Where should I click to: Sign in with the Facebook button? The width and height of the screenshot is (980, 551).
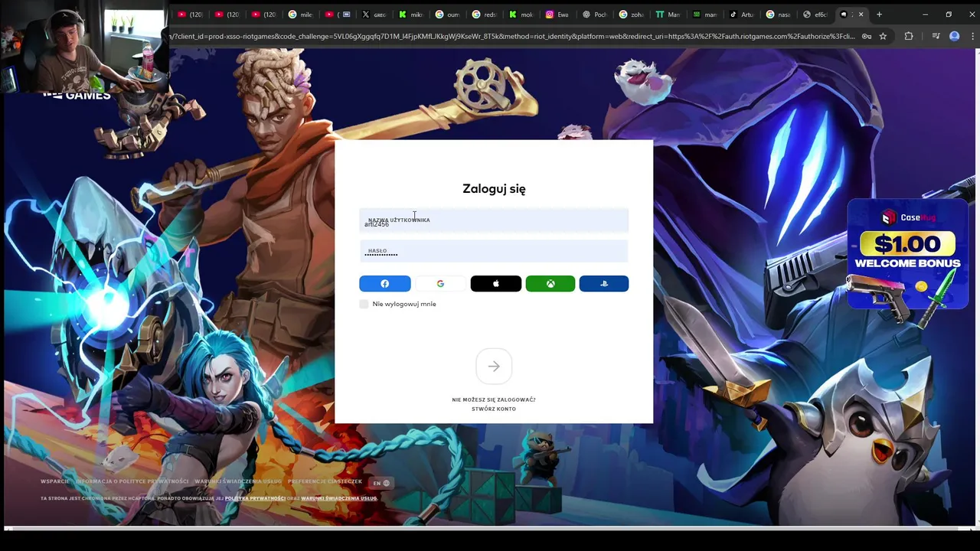(384, 284)
